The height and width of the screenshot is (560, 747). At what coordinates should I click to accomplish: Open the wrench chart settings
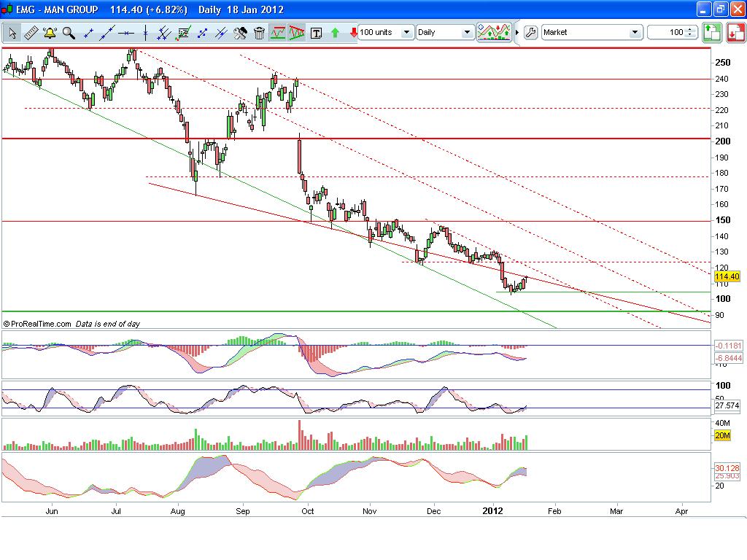530,32
